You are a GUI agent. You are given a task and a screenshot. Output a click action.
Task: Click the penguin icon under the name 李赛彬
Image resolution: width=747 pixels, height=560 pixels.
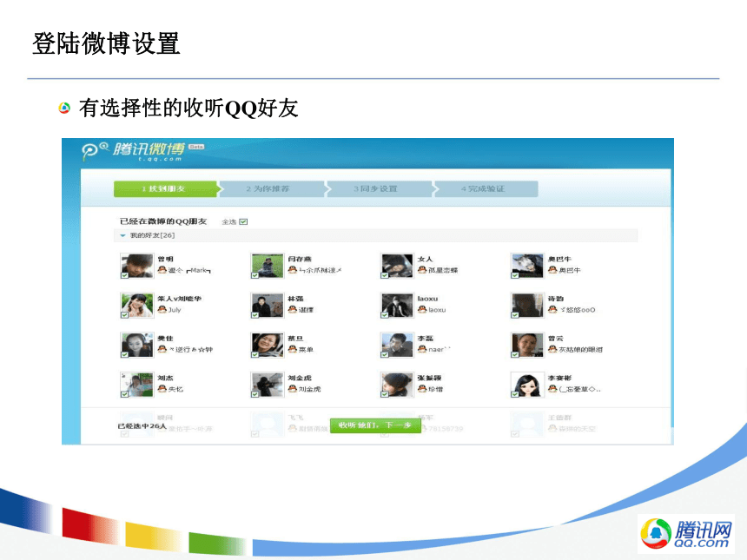point(552,389)
